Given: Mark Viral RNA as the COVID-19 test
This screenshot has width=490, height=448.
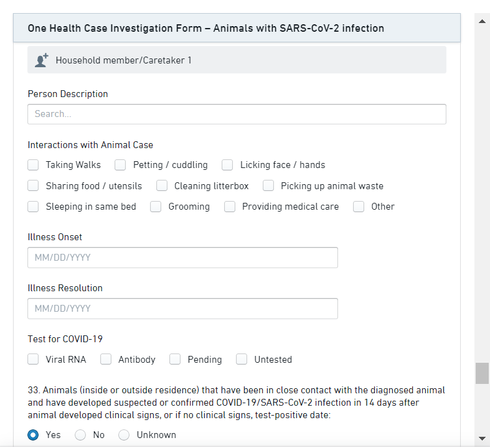Looking at the screenshot, I should (33, 359).
